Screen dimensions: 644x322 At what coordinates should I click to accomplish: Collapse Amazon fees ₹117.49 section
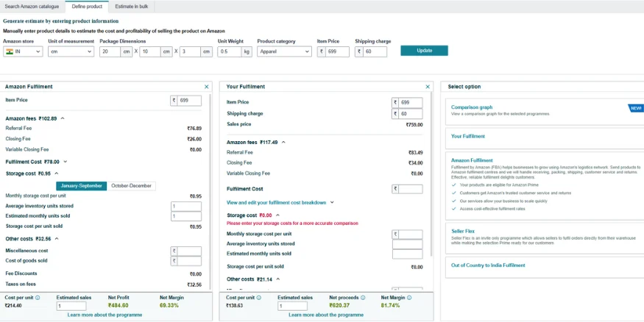(283, 143)
